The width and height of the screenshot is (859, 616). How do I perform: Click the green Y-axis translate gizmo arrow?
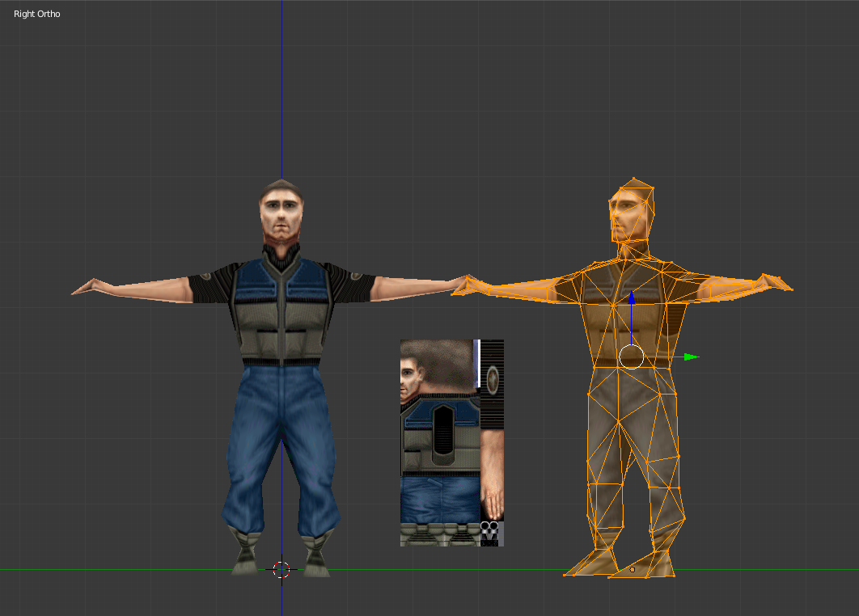point(688,356)
